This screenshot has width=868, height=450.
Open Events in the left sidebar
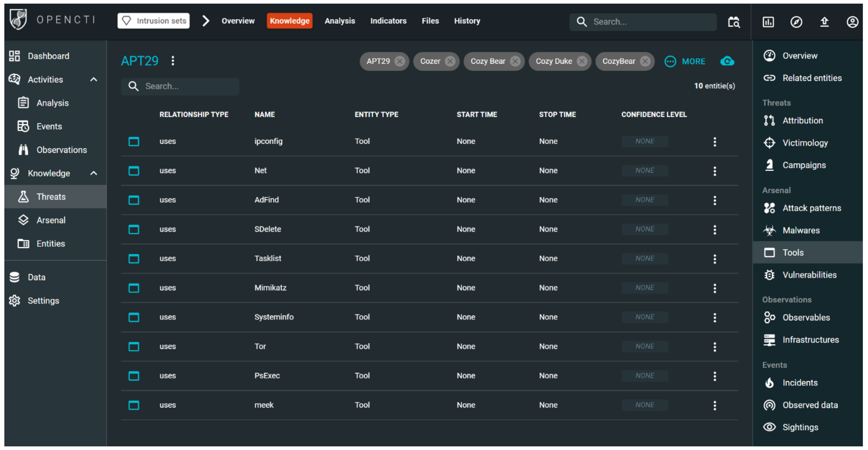pyautogui.click(x=56, y=126)
